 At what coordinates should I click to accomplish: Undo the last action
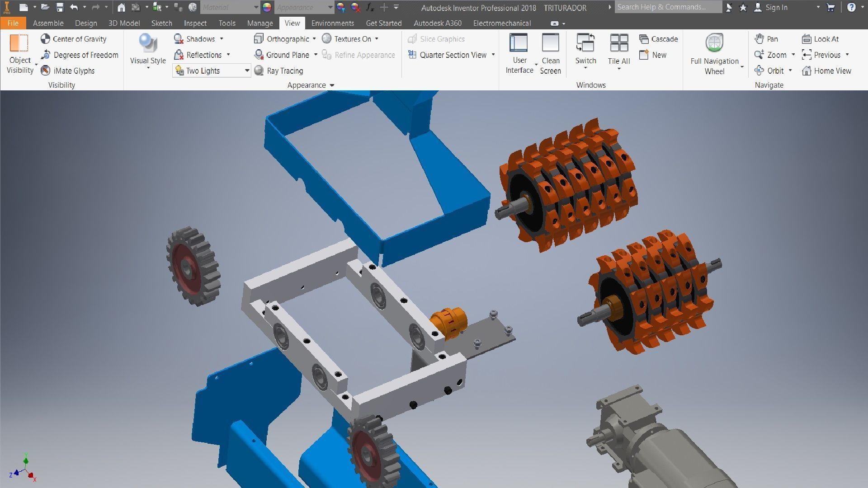tap(74, 7)
